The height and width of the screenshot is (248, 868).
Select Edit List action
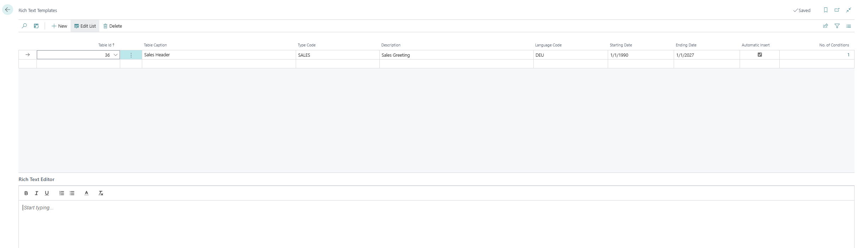(85, 26)
